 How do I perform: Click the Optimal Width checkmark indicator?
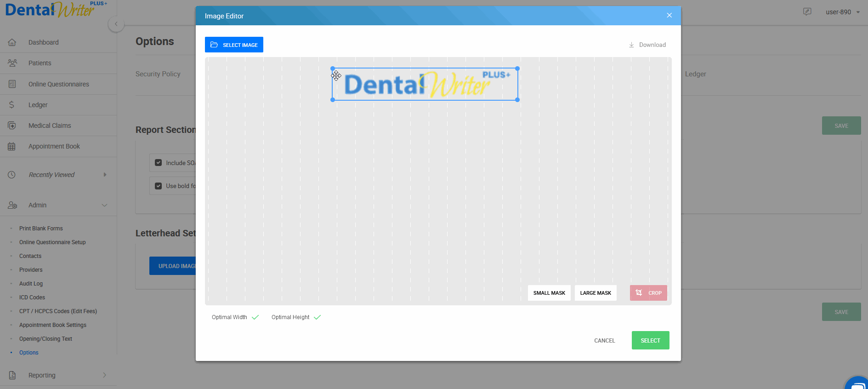(x=255, y=317)
